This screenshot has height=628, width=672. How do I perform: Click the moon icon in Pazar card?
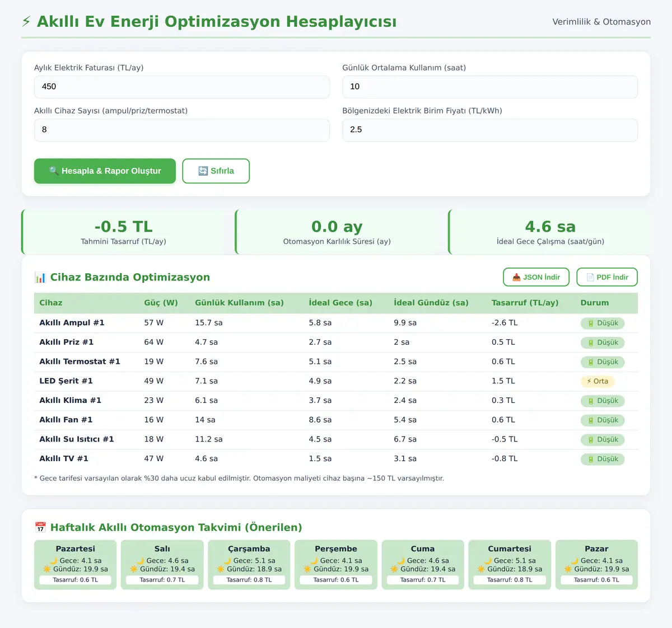(x=575, y=560)
